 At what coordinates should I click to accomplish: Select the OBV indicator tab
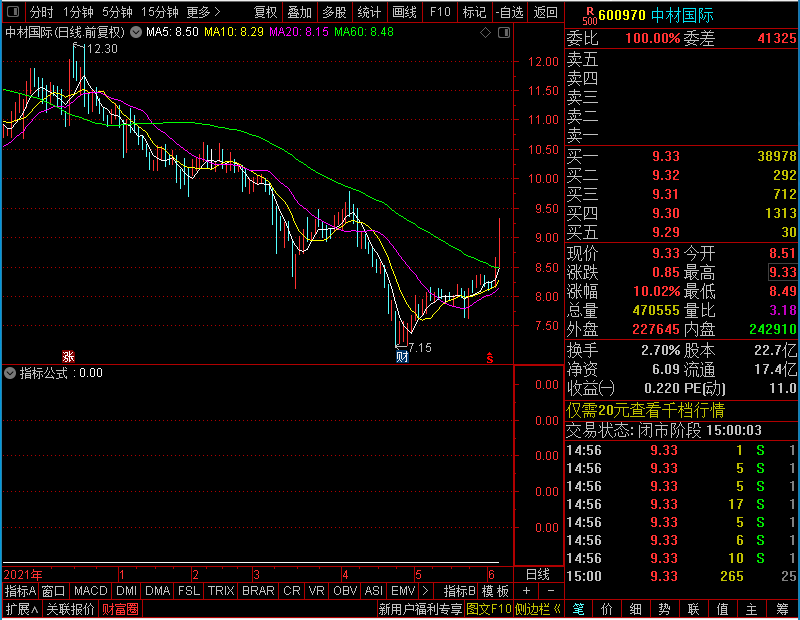pyautogui.click(x=345, y=591)
